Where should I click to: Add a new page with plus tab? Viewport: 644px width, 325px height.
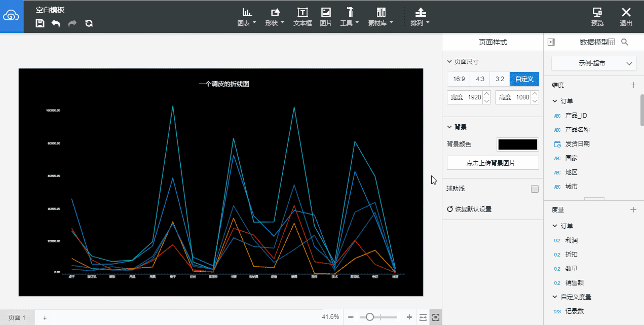point(45,318)
